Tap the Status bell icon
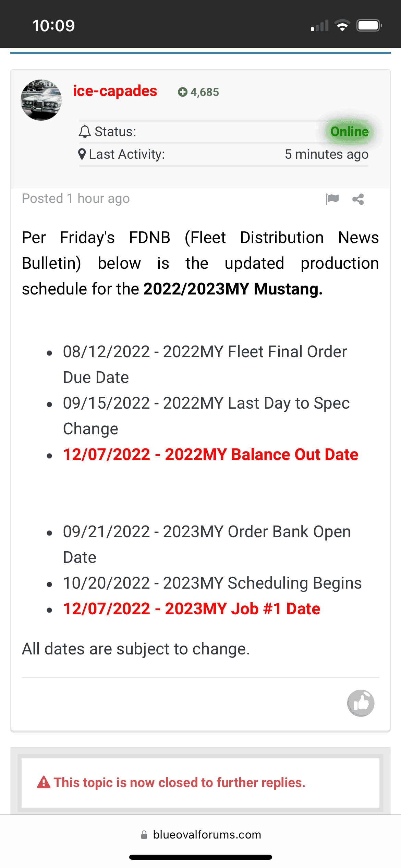This screenshot has height=868, width=401. [x=85, y=132]
